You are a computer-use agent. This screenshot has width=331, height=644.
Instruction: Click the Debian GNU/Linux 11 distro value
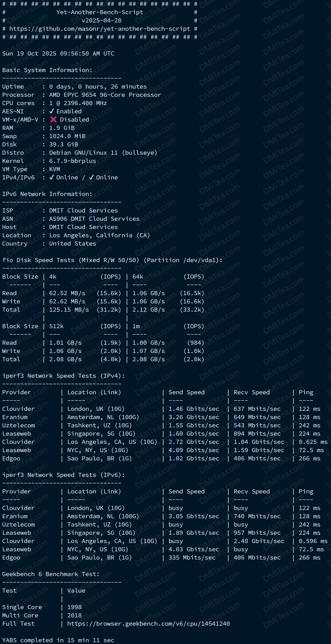click(103, 153)
